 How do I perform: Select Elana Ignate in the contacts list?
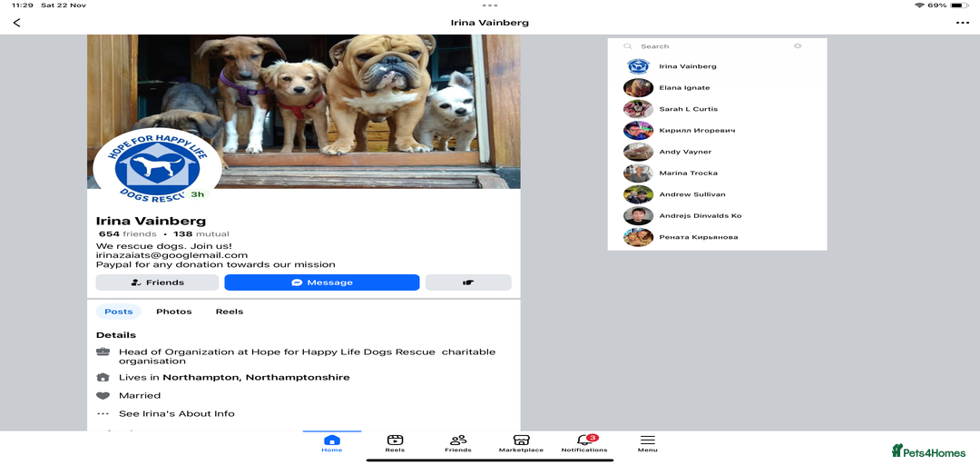click(684, 88)
